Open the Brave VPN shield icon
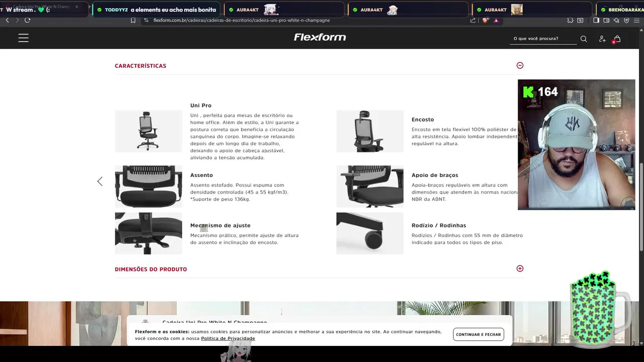Screen dimensions: 644x362 coord(626,20)
